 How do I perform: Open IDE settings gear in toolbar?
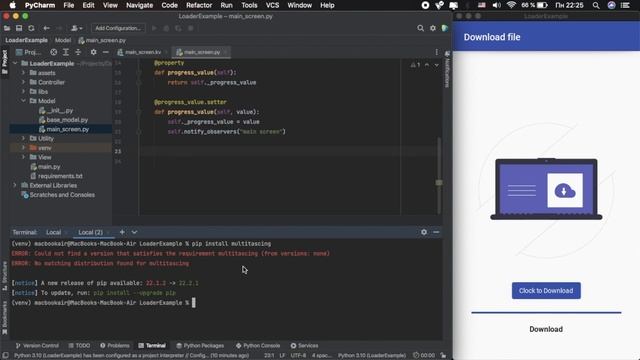pos(433,28)
